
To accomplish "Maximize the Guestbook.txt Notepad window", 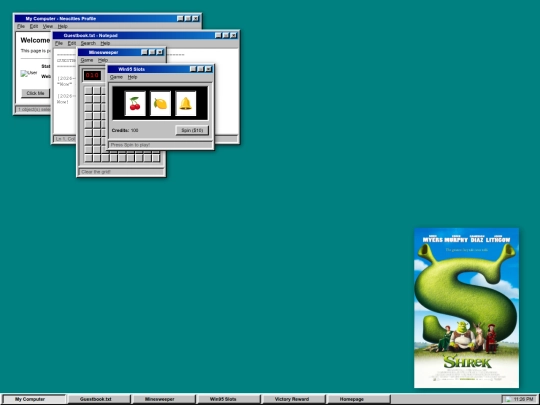I will click(226, 35).
